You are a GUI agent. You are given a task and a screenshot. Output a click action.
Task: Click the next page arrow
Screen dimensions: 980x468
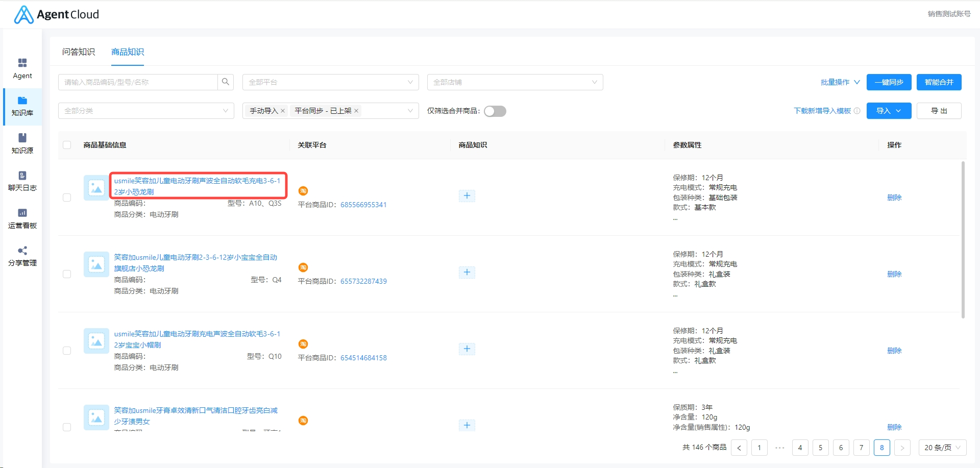[x=902, y=448]
